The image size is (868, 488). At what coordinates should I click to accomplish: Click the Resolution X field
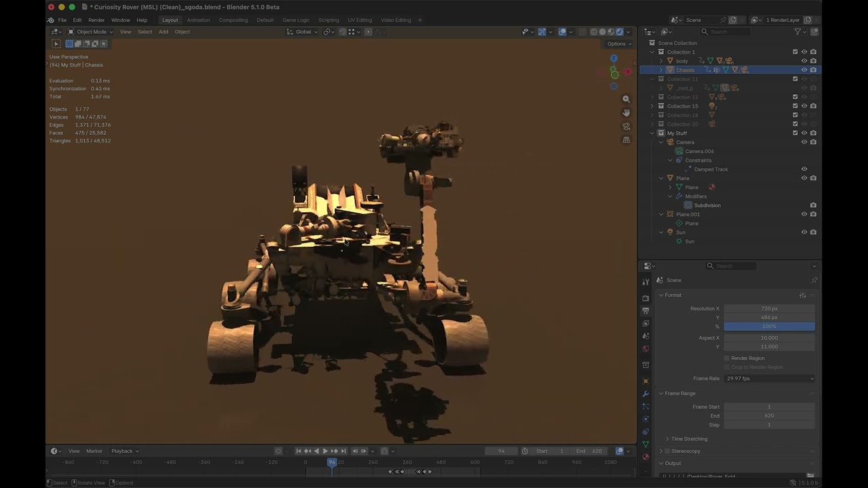pyautogui.click(x=770, y=308)
